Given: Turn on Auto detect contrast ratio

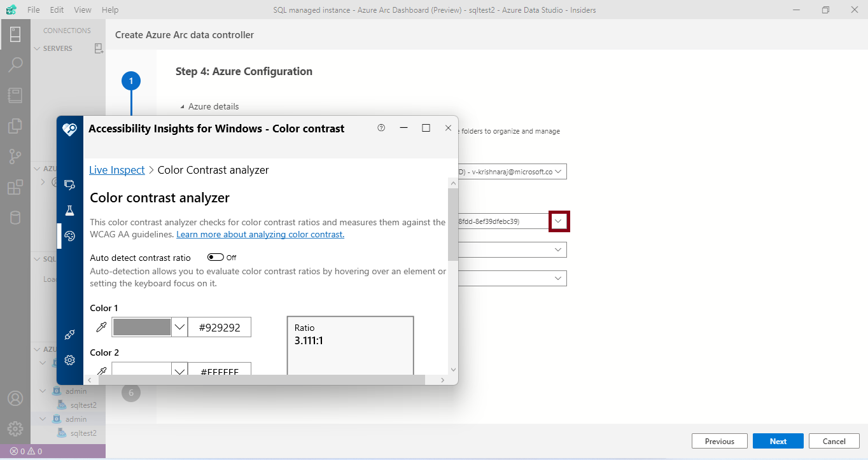Looking at the screenshot, I should (214, 257).
